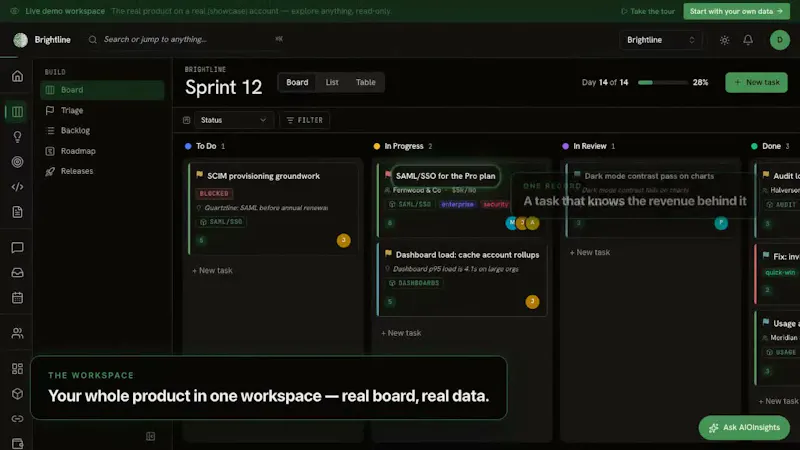Click the Brightline logo
Screen dimensions: 800x450
(20, 40)
